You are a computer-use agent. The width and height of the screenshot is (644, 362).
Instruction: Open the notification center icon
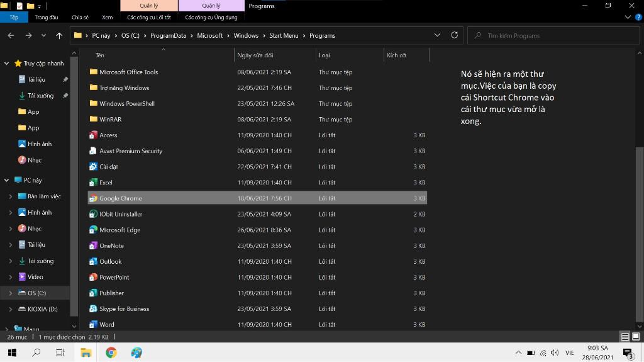point(628,353)
